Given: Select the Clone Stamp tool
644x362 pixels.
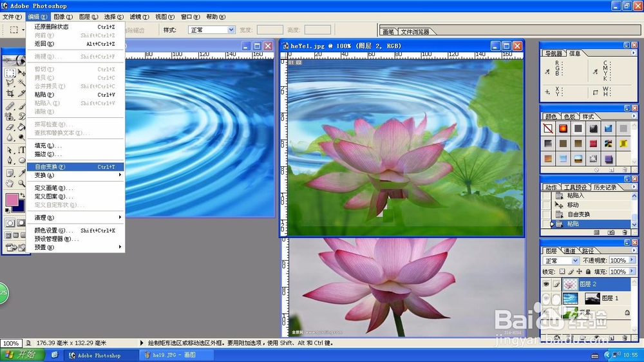Looking at the screenshot, I should coord(10,117).
